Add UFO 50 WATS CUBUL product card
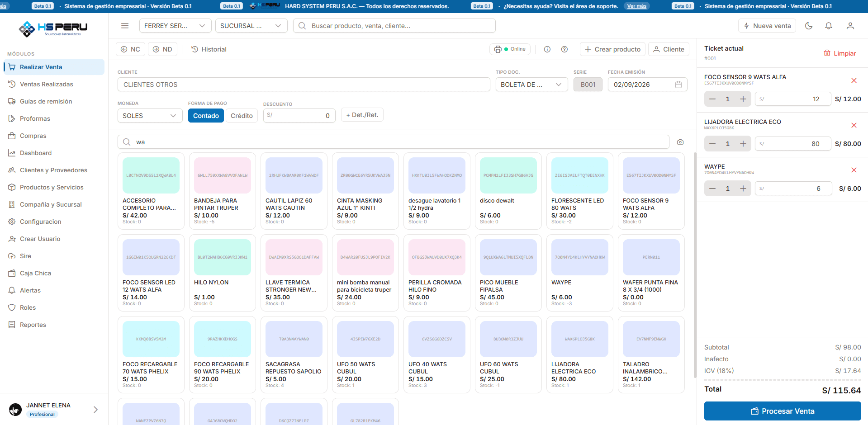 [x=365, y=354]
